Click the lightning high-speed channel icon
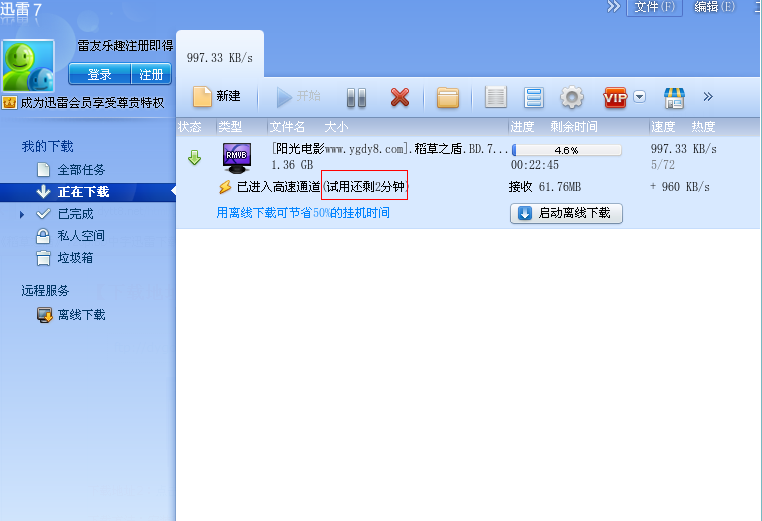762x521 pixels. click(x=225, y=187)
